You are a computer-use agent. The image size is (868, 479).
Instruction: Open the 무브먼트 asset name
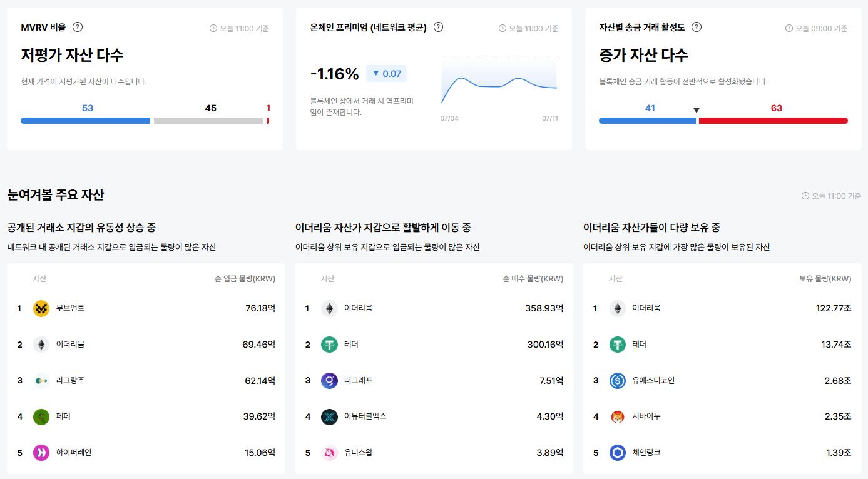click(70, 308)
